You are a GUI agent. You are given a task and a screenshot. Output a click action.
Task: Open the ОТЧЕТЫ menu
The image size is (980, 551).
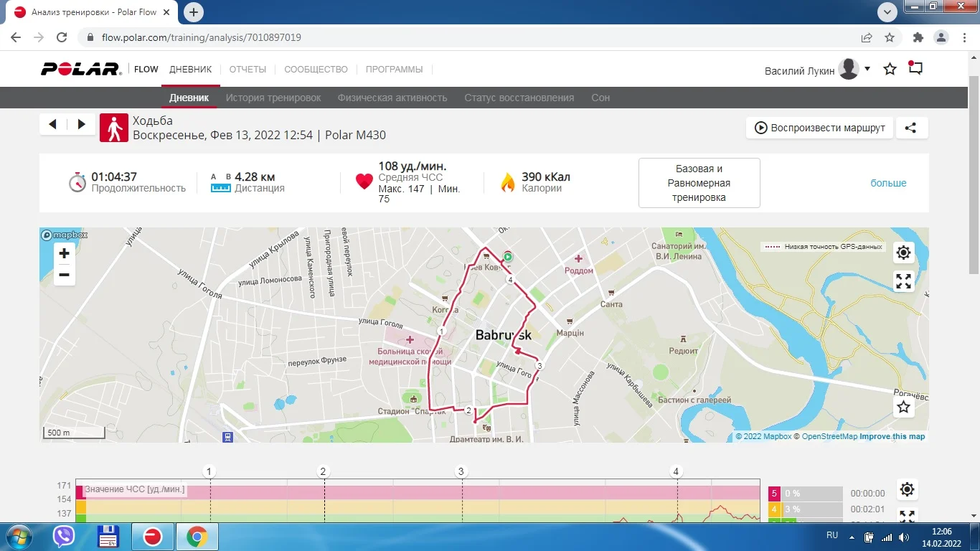pyautogui.click(x=248, y=70)
